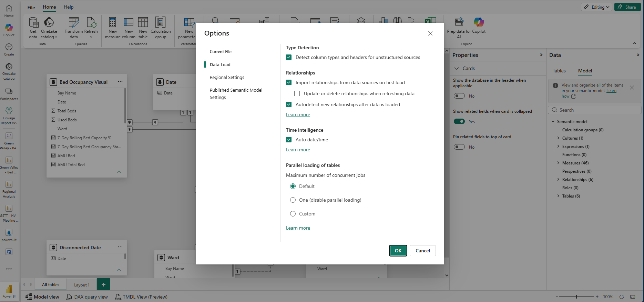
Task: Check Update or delete relationships when refreshing
Action: point(297,93)
